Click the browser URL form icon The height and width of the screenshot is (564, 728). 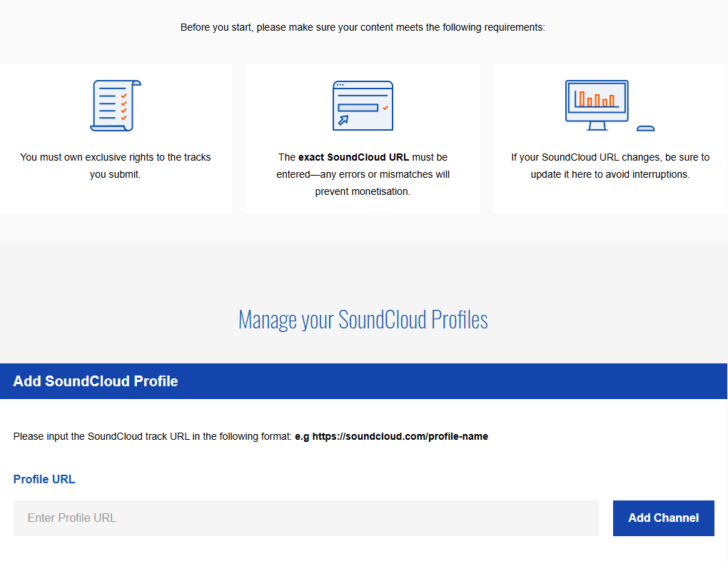[x=363, y=106]
